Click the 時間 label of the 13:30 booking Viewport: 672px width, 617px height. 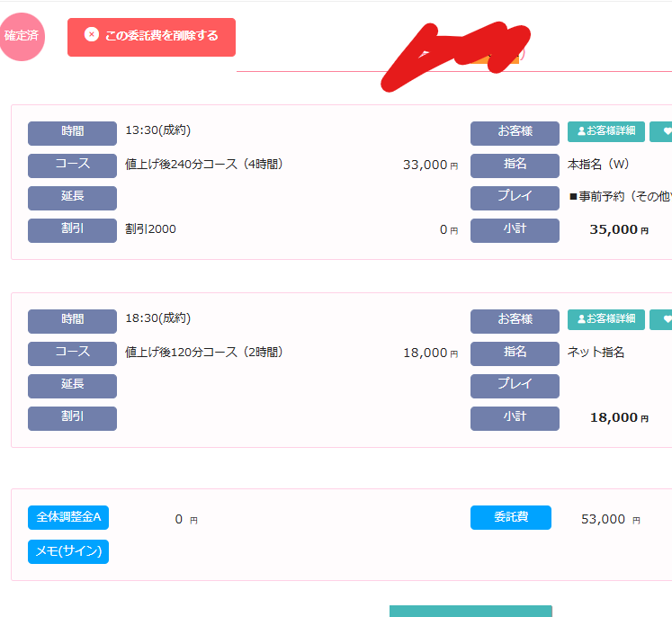[72, 133]
